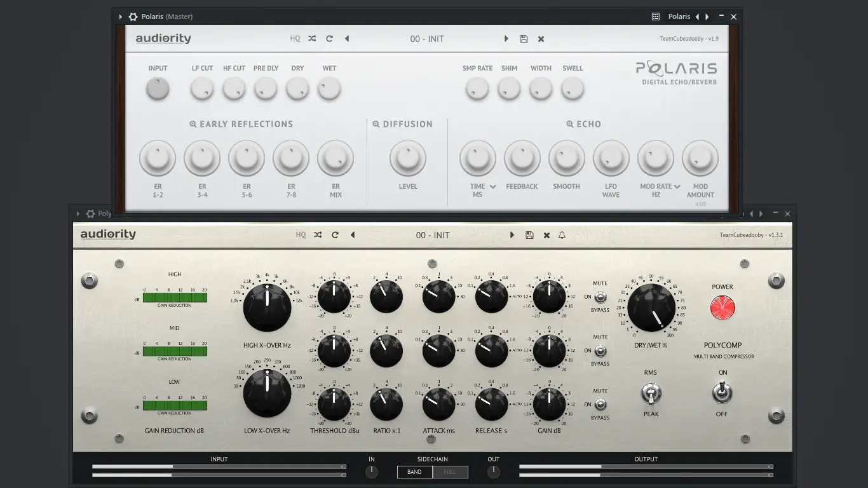Zoom the Diffusion section magnifier
The height and width of the screenshot is (488, 868).
pos(376,125)
